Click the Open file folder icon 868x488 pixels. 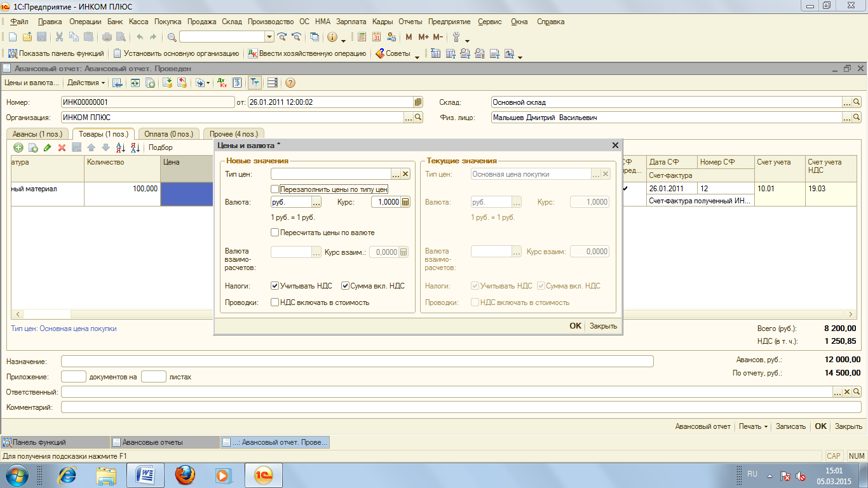pos(27,37)
